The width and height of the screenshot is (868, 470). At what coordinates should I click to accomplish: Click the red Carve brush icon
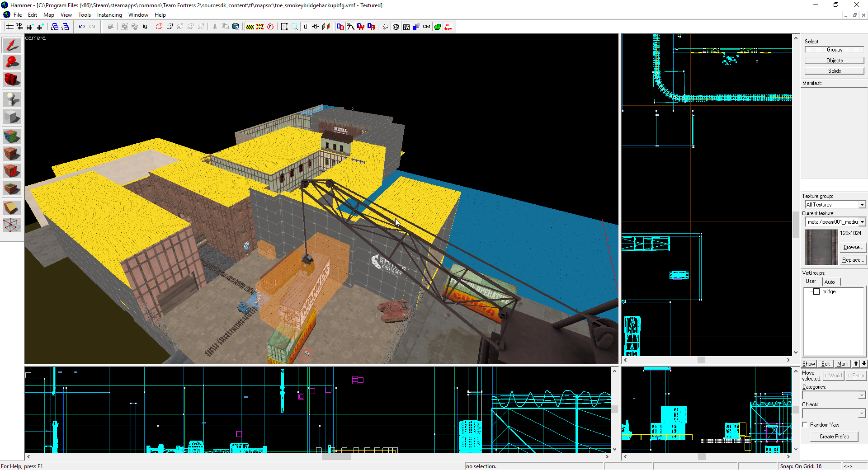point(159,27)
